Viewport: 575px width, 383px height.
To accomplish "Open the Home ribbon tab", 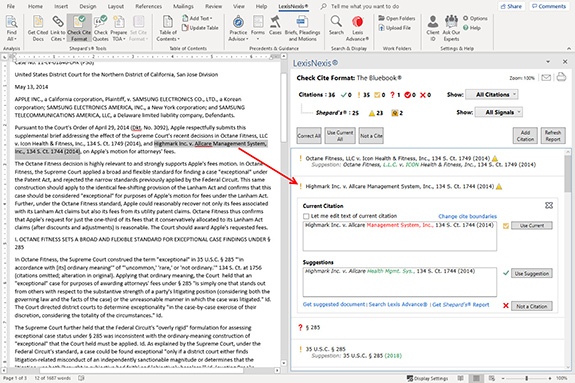I will click(35, 6).
